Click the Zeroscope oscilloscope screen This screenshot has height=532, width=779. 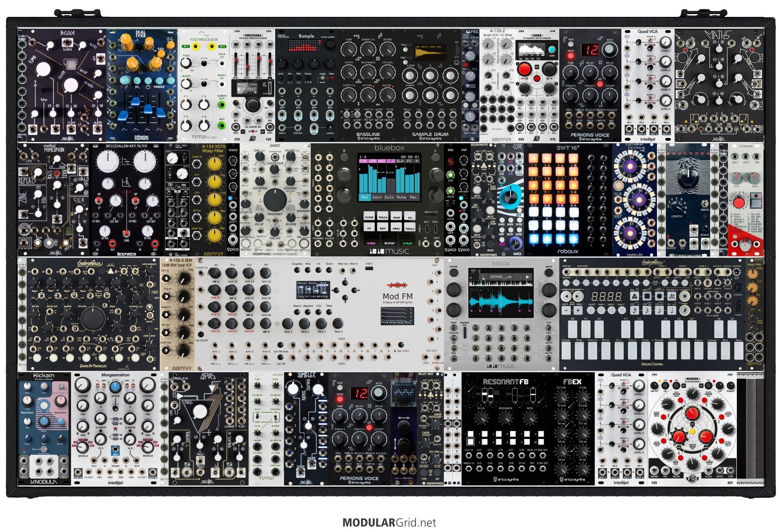403,393
